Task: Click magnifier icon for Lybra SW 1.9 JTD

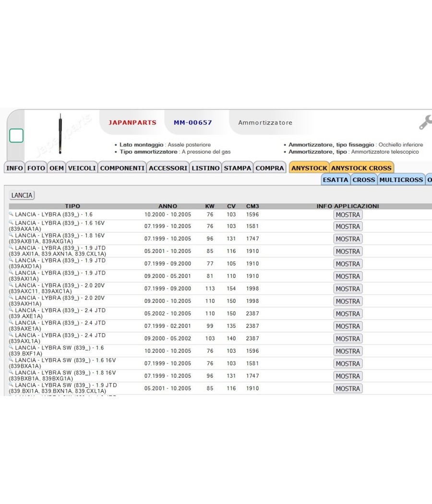Action: [11, 384]
